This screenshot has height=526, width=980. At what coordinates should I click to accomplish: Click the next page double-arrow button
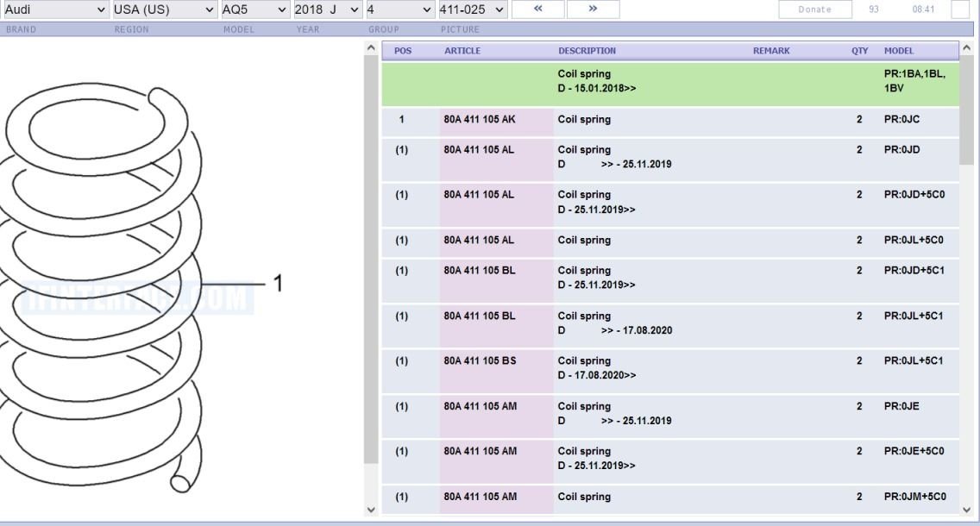coord(593,9)
